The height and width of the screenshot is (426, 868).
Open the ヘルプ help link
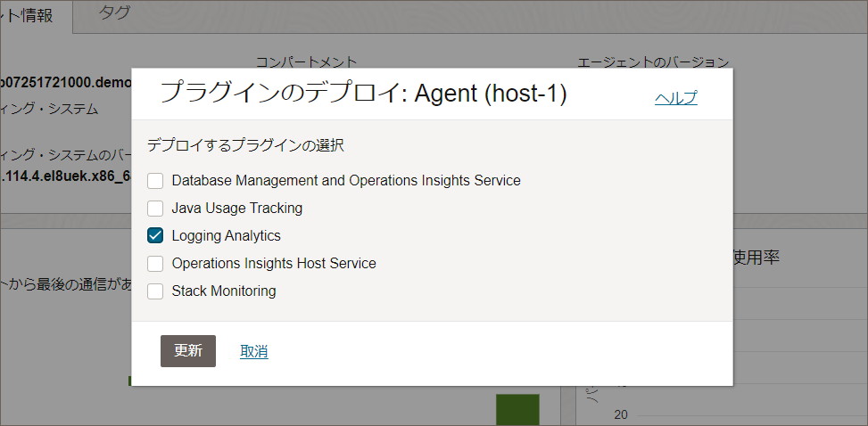(675, 98)
